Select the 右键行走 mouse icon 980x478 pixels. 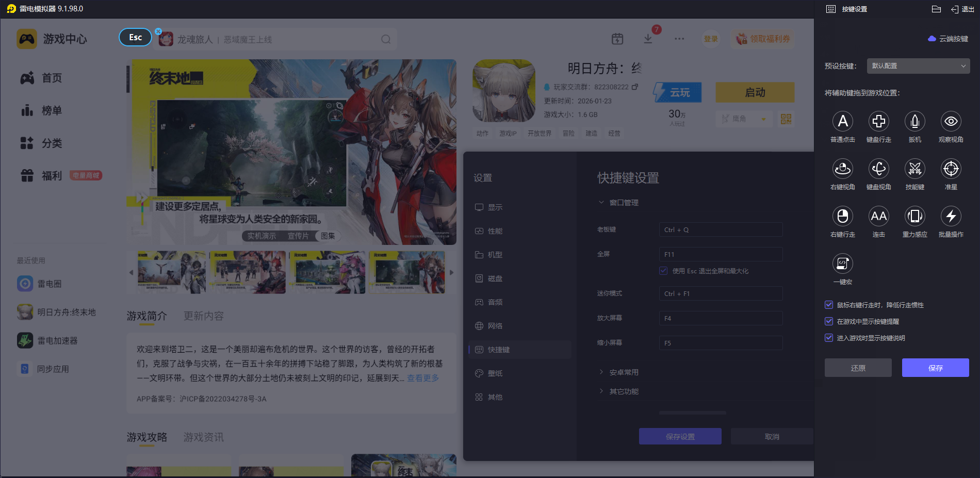click(x=843, y=216)
